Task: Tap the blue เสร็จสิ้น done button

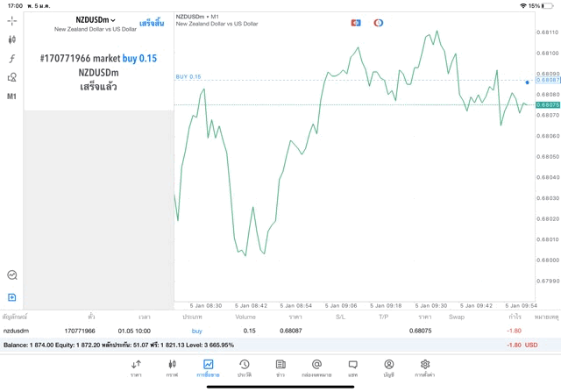Action: pyautogui.click(x=152, y=24)
